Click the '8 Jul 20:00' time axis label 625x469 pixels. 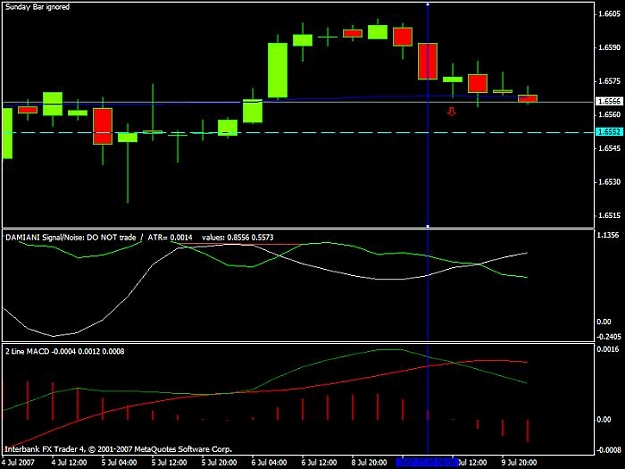click(369, 463)
